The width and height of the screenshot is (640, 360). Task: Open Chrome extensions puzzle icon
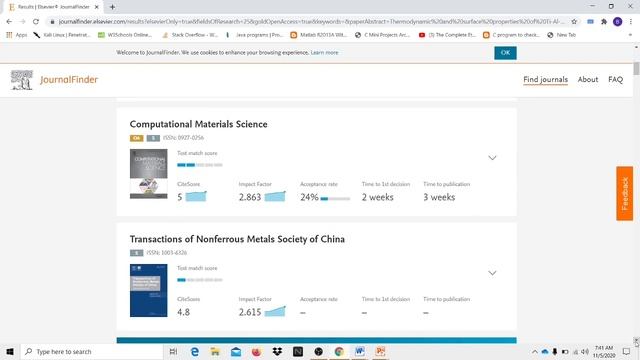click(604, 22)
